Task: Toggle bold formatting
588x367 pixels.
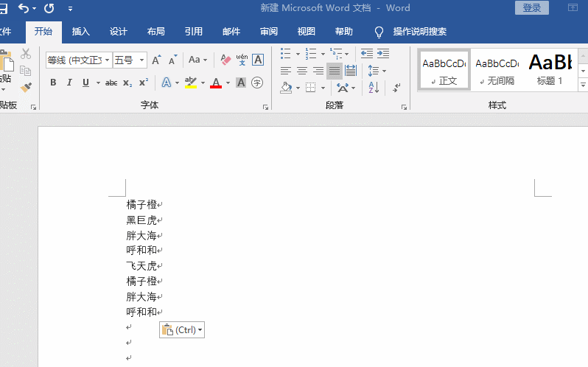Action: (x=53, y=83)
